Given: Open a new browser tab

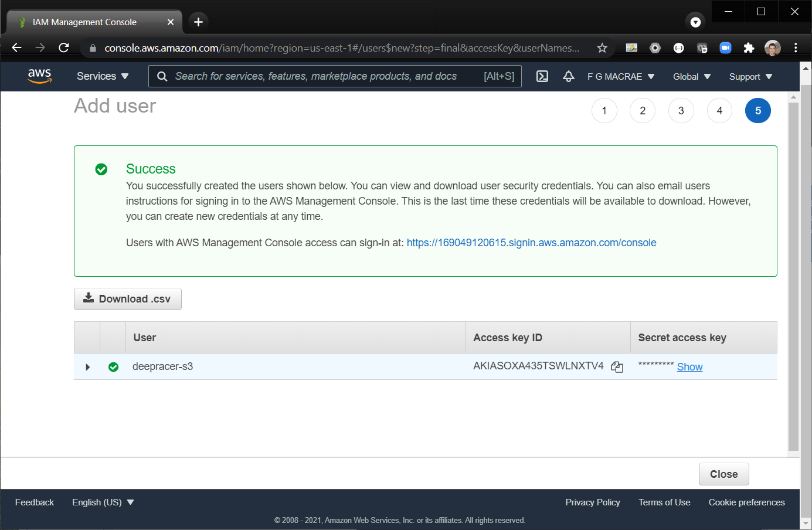Looking at the screenshot, I should click(198, 22).
